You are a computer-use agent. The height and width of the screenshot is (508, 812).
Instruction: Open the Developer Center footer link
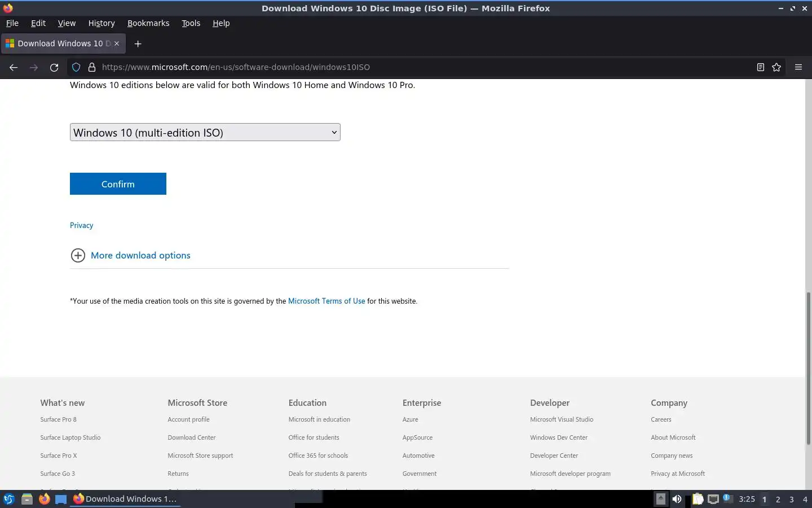[554, 456]
